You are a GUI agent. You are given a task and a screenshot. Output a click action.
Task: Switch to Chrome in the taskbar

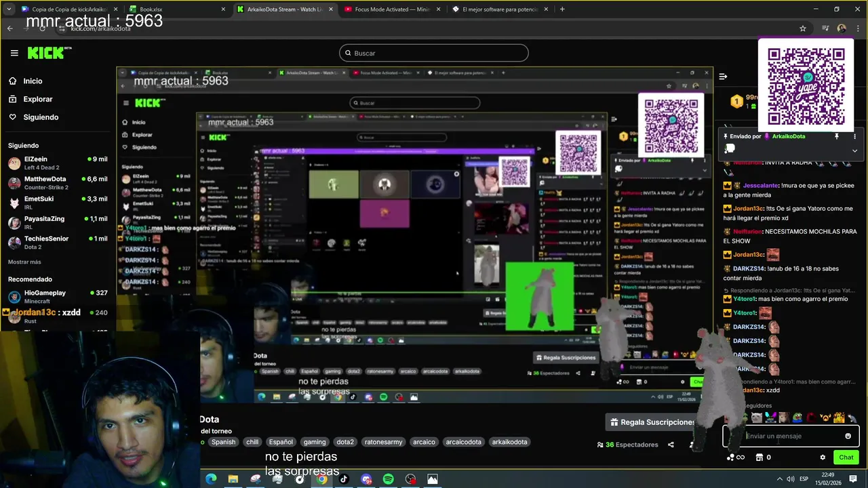[322, 479]
